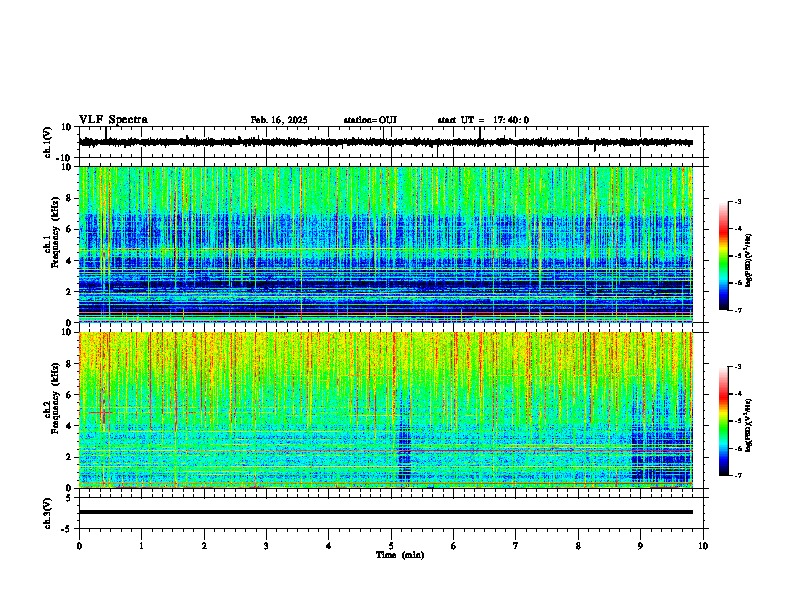Click the time axis tick label '3'
The width and height of the screenshot is (792, 612).
pyautogui.click(x=266, y=545)
